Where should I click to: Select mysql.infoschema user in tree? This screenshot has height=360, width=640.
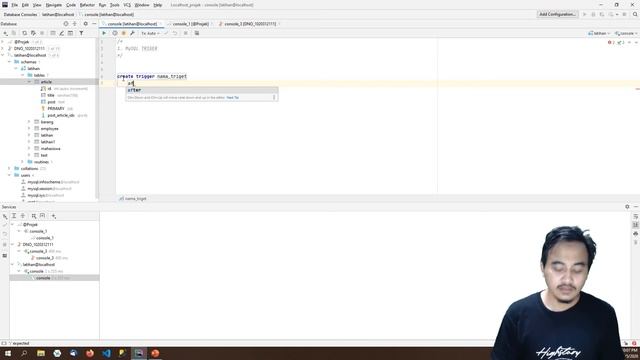[x=44, y=182]
